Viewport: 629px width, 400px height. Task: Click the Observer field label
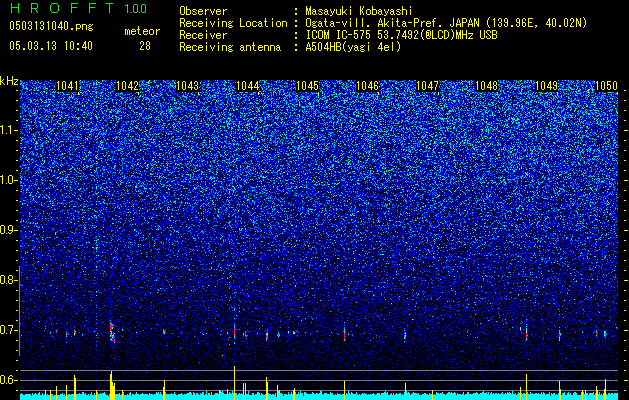tap(203, 11)
